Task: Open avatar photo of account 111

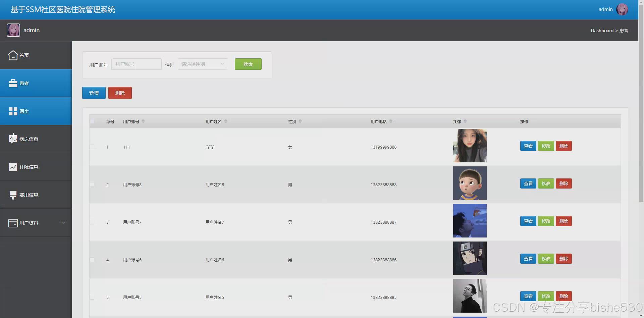Action: pyautogui.click(x=470, y=146)
